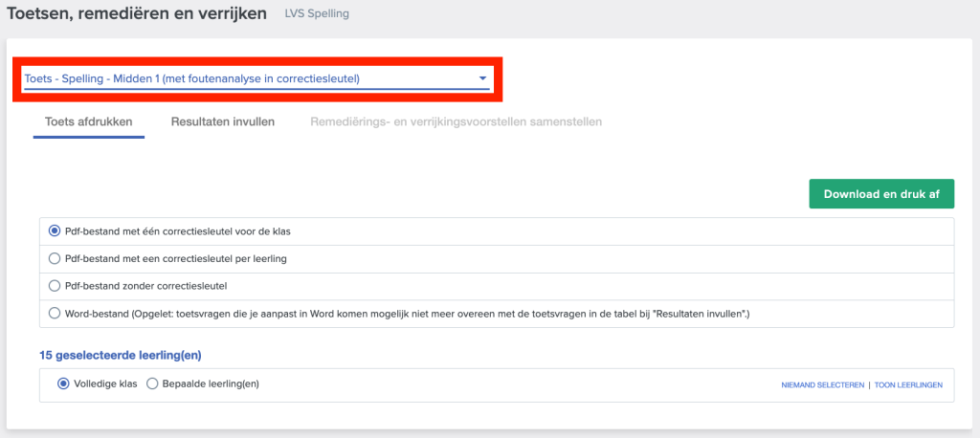Click the 15 geselecteerde leerling(en) heading
The image size is (980, 438).
click(120, 356)
